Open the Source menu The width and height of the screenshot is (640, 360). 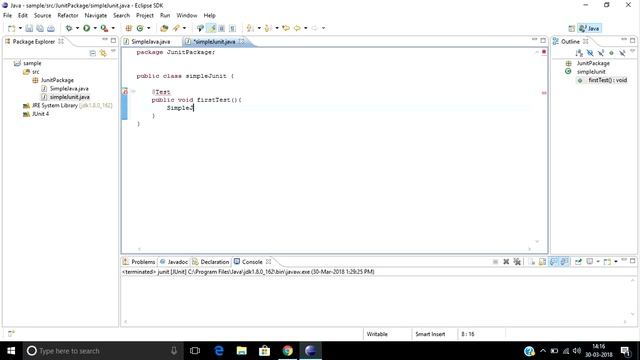click(x=42, y=16)
